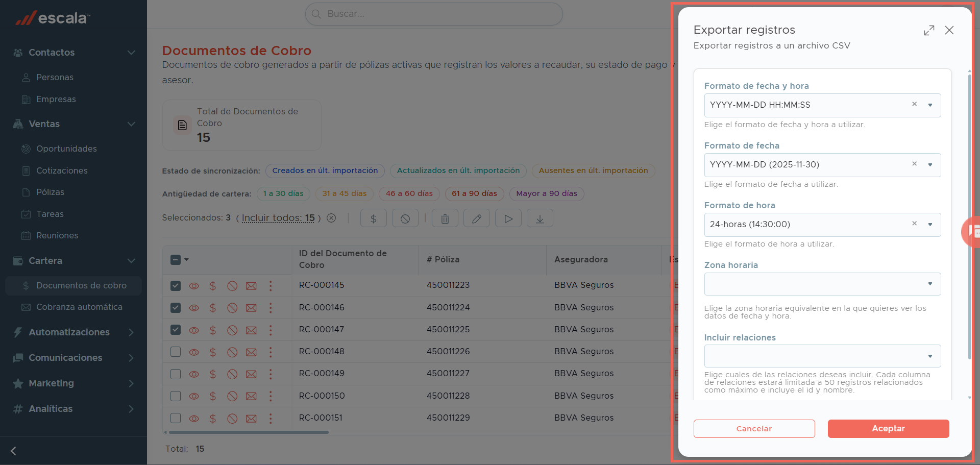Screen dimensions: 980x465
Task: Click the dollar icon on row RC-000146
Action: click(x=213, y=308)
